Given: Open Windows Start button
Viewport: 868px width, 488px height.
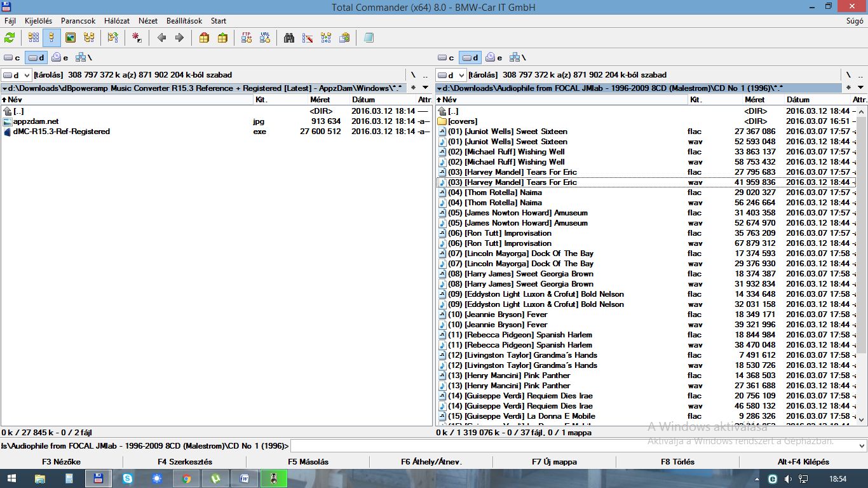Looking at the screenshot, I should (12, 478).
